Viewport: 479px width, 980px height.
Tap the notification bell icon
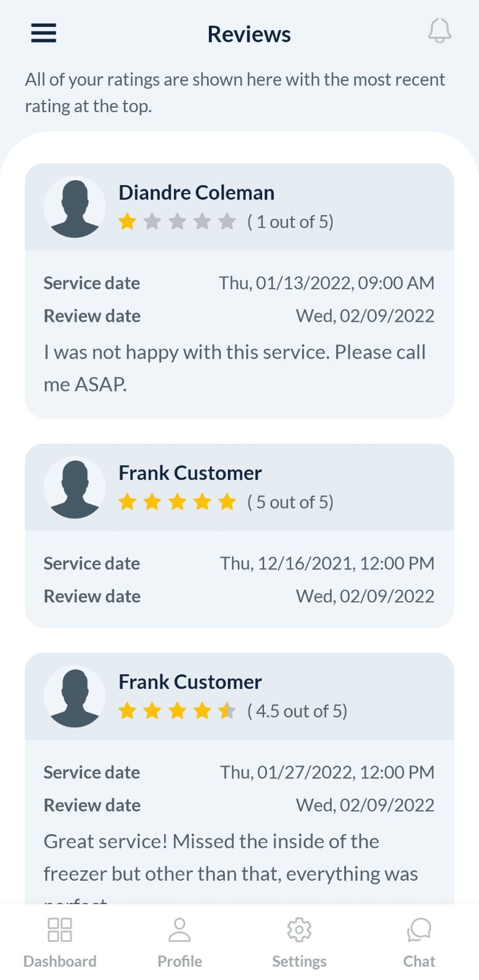[x=439, y=31]
